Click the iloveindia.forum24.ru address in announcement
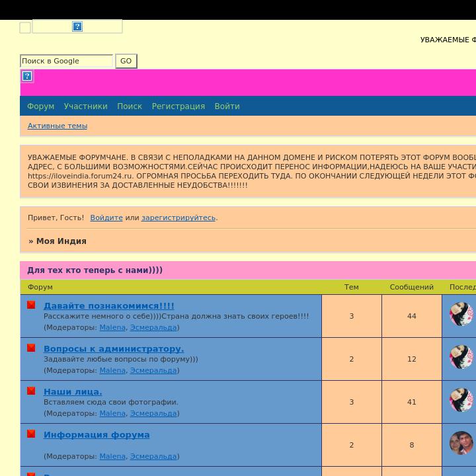This screenshot has height=476, width=476. pyautogui.click(x=80, y=176)
